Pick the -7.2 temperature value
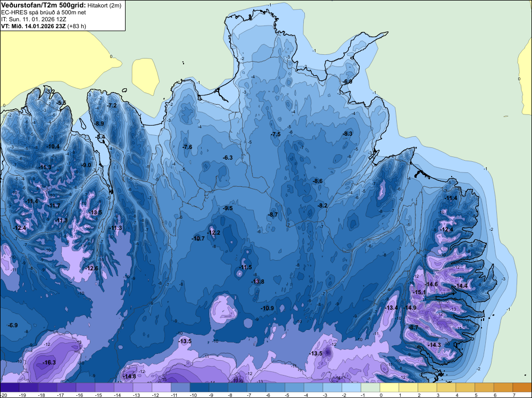Image resolution: width=532 pixels, height=398 pixels. click(x=112, y=105)
